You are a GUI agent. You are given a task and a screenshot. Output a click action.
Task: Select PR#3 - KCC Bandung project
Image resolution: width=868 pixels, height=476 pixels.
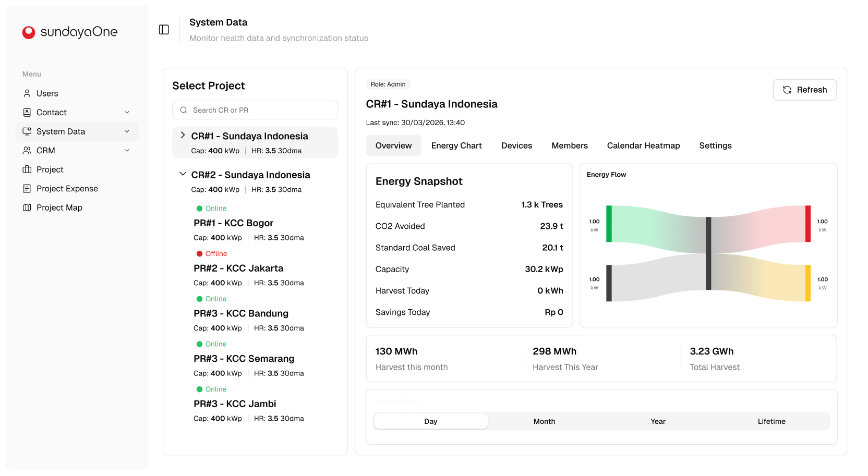(x=241, y=313)
